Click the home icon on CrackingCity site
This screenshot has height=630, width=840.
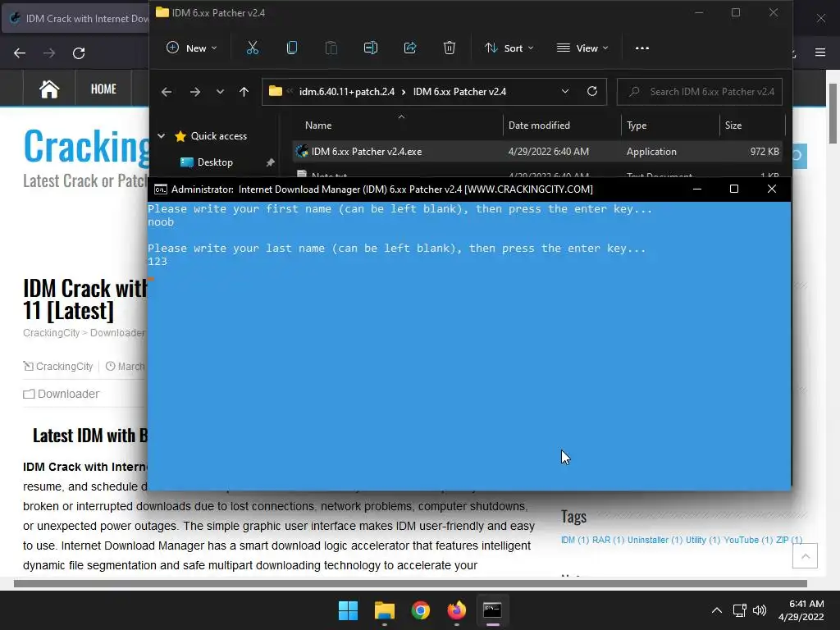(49, 89)
